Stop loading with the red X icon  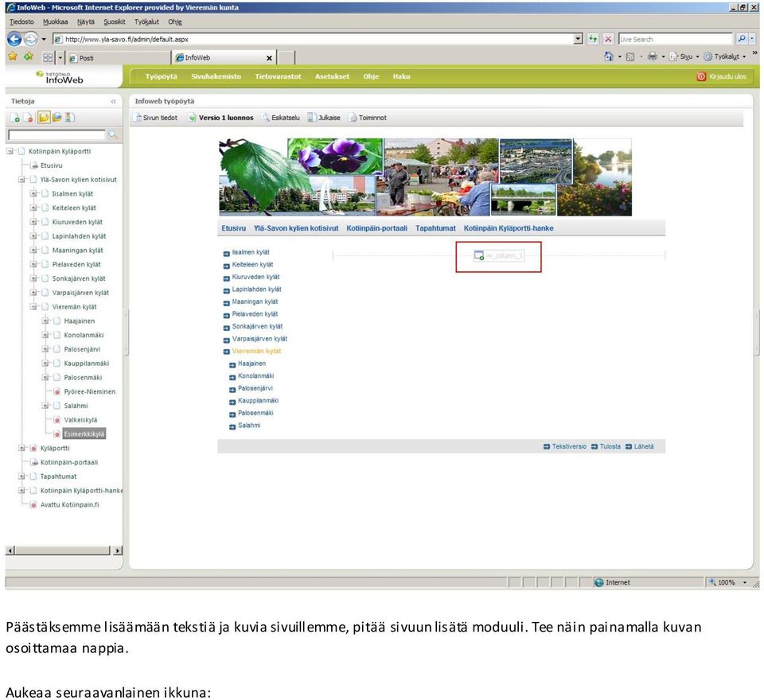pyautogui.click(x=608, y=39)
